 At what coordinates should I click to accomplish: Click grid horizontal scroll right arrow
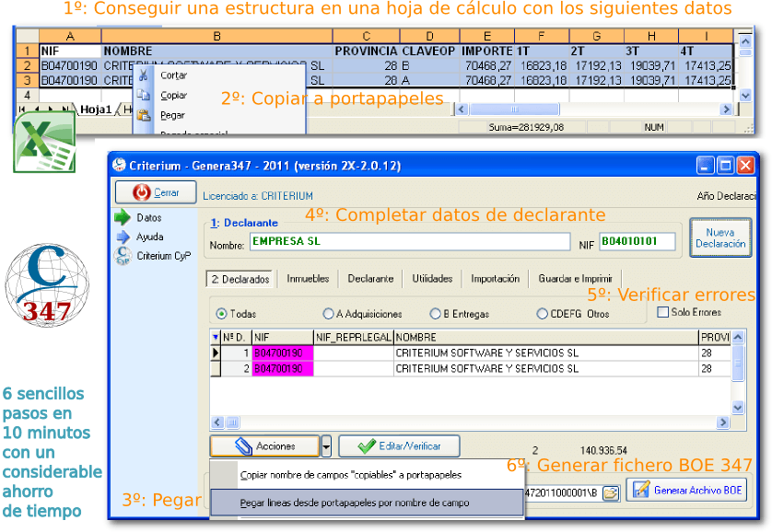tap(723, 422)
